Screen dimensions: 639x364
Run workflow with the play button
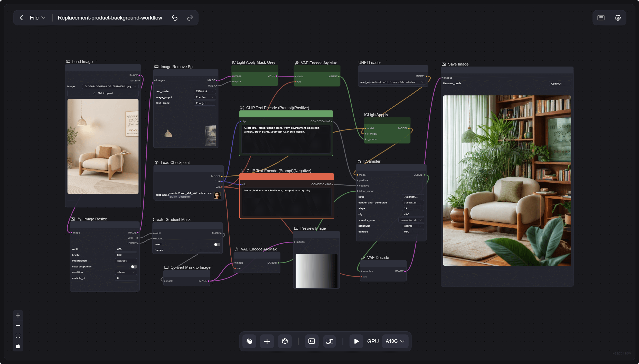(x=356, y=341)
